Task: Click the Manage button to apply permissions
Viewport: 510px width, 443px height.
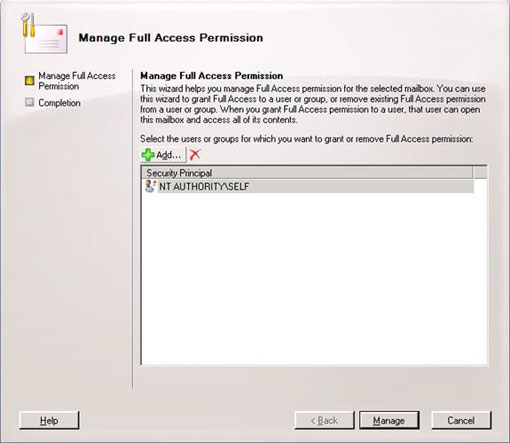Action: point(389,420)
